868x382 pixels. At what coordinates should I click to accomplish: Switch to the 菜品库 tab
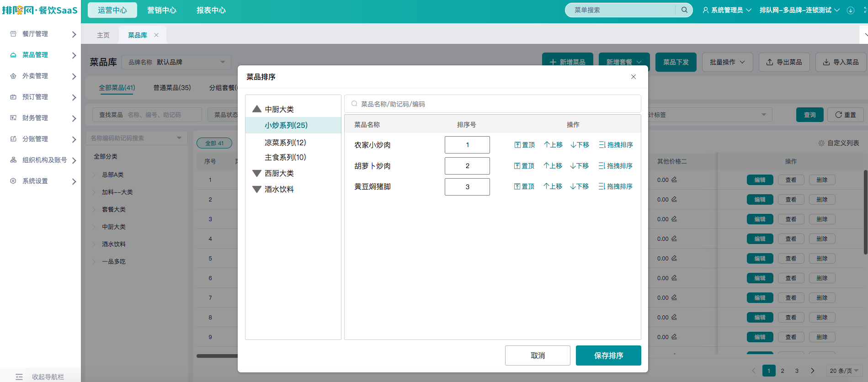(138, 35)
